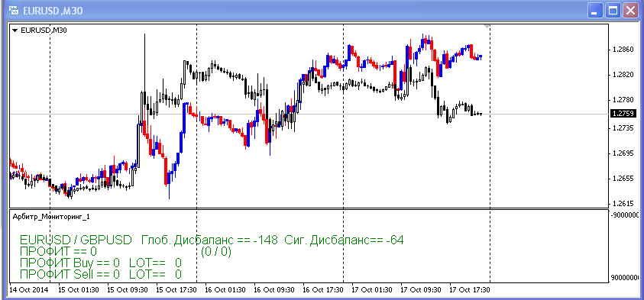Click the gray chart shift triangle marker
Viewport: 644px width, 300px height.
(x=487, y=26)
